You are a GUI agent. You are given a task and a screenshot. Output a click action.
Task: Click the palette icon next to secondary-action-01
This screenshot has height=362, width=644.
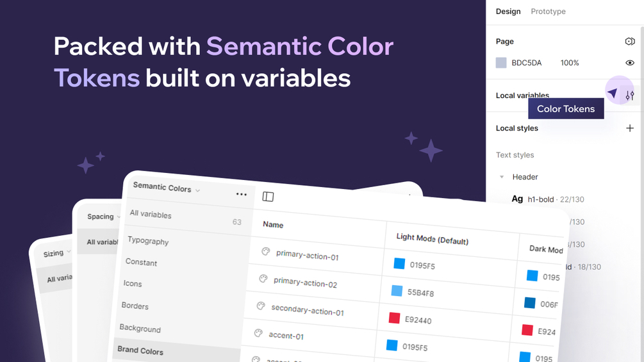261,306
